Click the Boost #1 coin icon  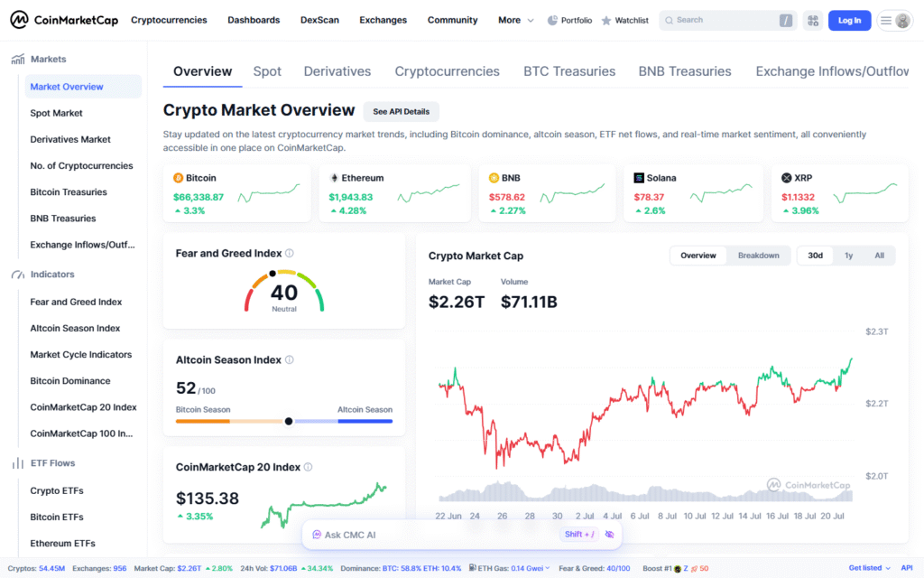[678, 569]
